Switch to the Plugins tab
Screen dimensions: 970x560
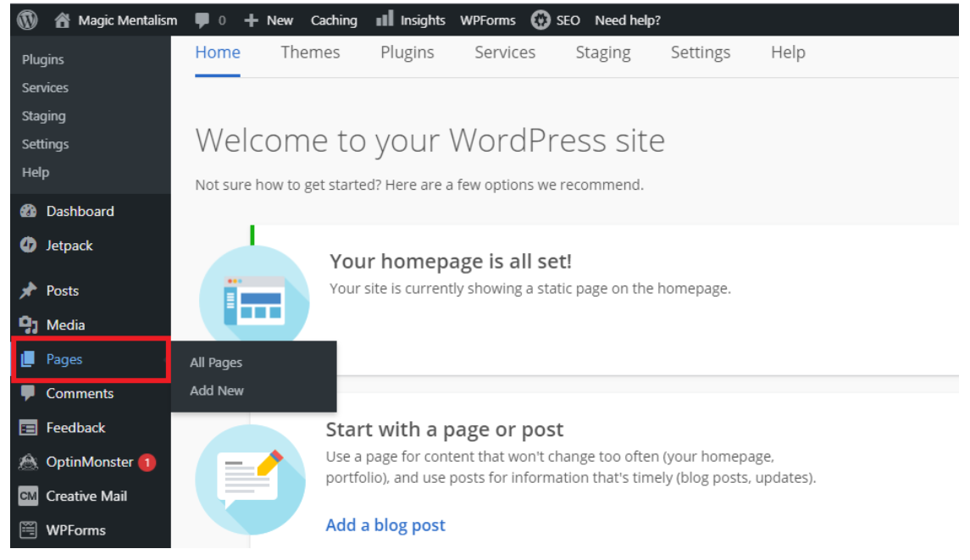pos(407,53)
